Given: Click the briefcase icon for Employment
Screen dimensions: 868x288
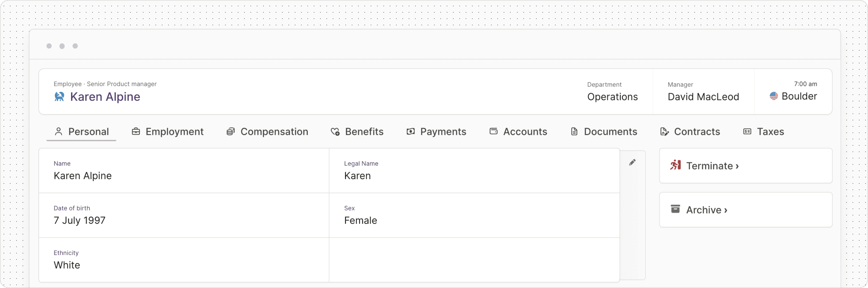Looking at the screenshot, I should click(136, 131).
